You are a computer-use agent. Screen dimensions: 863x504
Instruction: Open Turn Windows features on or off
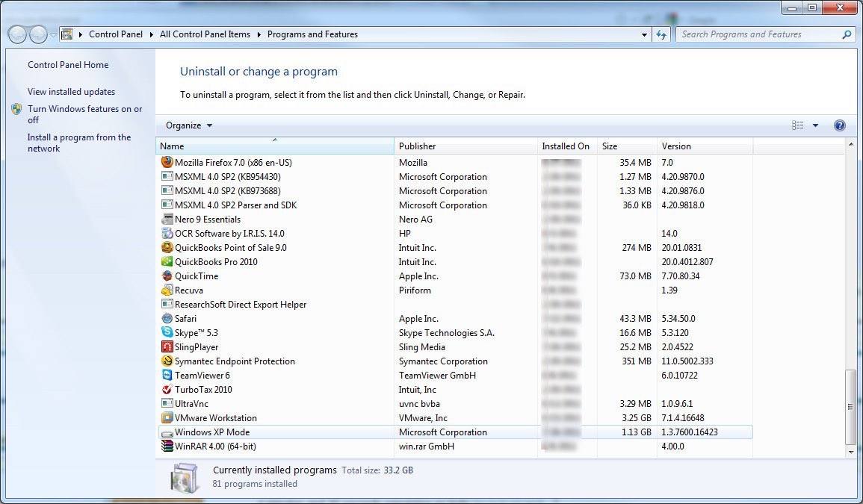(x=84, y=114)
